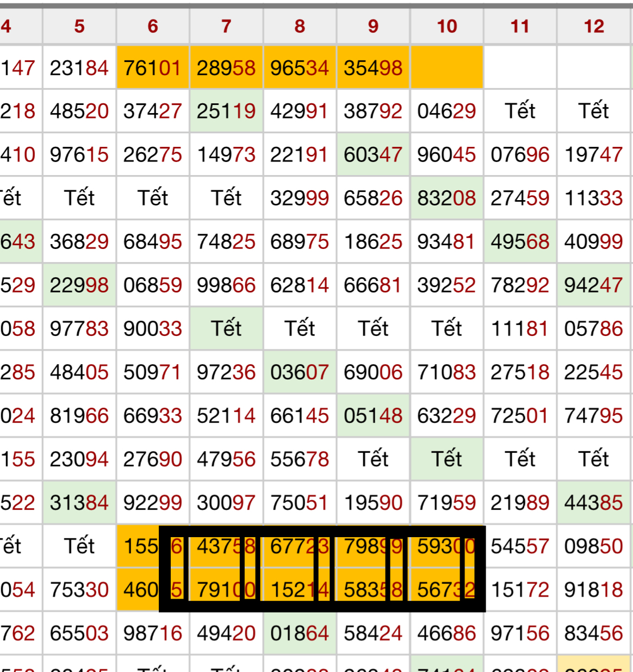The image size is (633, 672).
Task: Click the cell 90033
Action: click(153, 328)
